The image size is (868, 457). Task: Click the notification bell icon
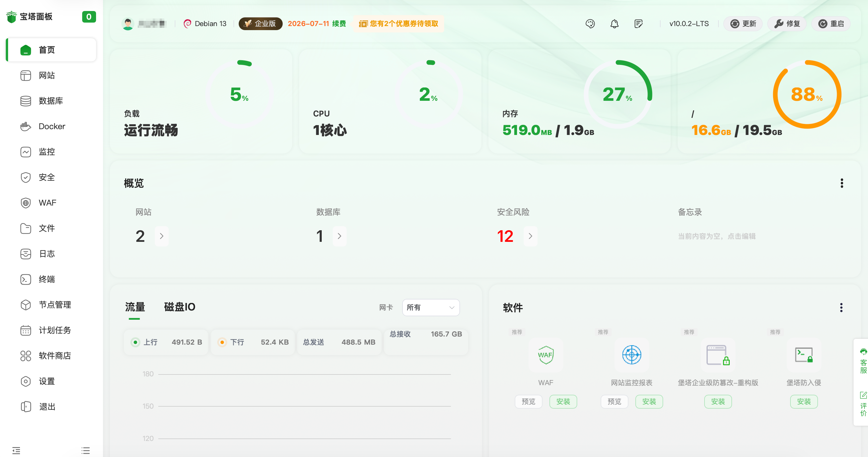614,24
